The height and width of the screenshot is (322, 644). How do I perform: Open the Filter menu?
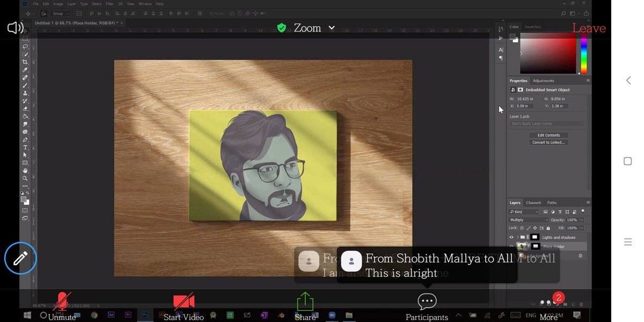tap(109, 3)
